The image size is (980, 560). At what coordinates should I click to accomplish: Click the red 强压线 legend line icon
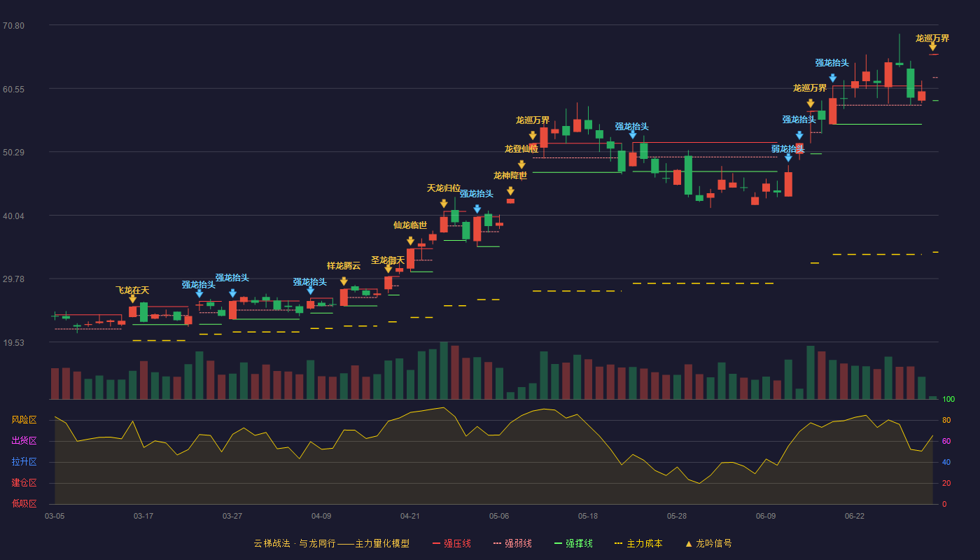pyautogui.click(x=437, y=543)
